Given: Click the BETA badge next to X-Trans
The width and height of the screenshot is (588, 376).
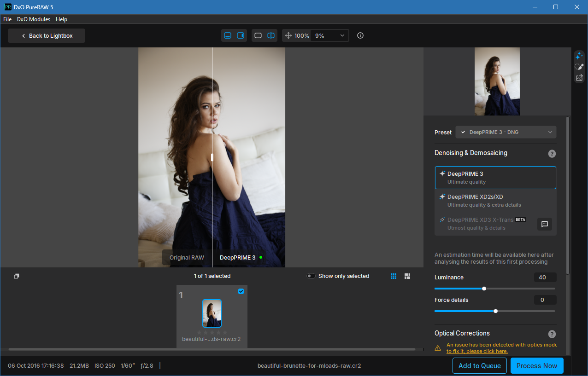Looking at the screenshot, I should tap(520, 220).
